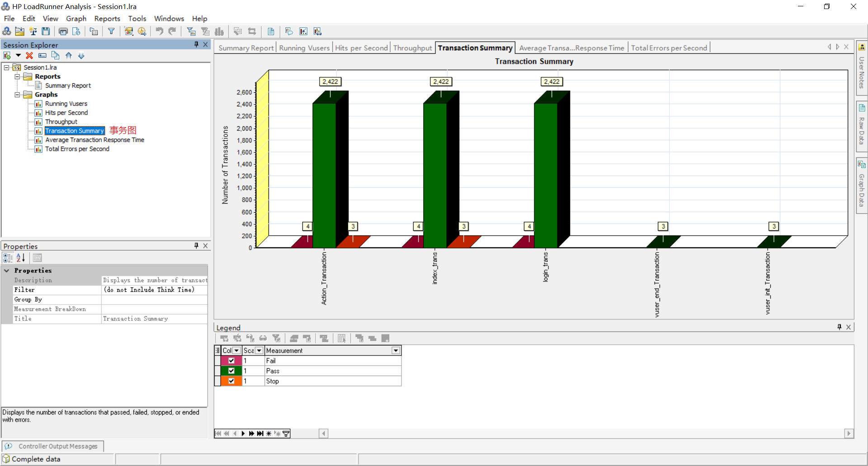The image size is (868, 466).
Task: Click the clock Analyze Transaction icon
Action: (x=142, y=31)
